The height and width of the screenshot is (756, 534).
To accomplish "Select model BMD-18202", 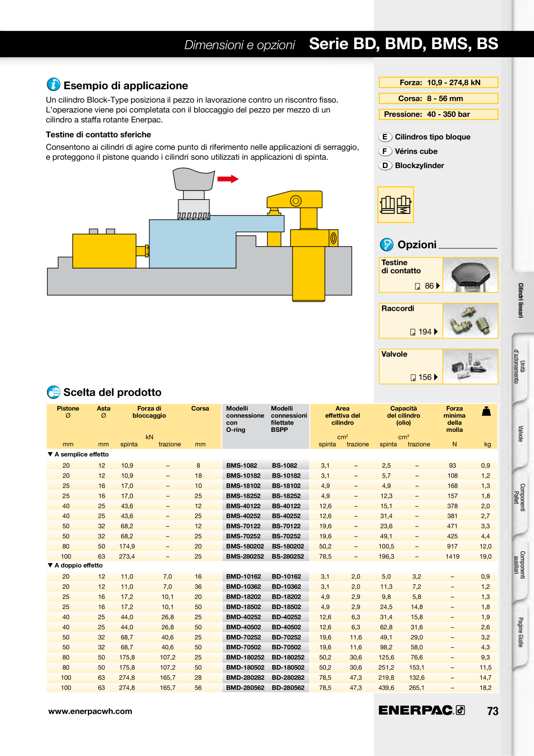I will 243,597.
